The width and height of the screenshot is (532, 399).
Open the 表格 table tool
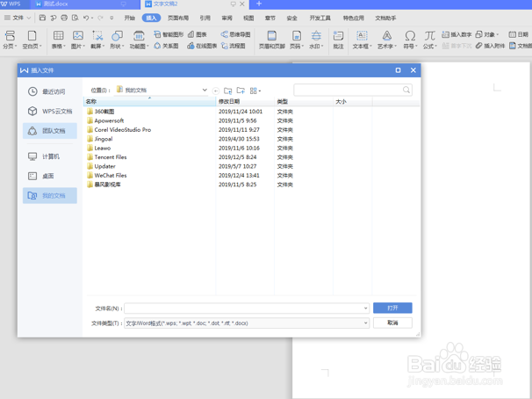(x=58, y=40)
